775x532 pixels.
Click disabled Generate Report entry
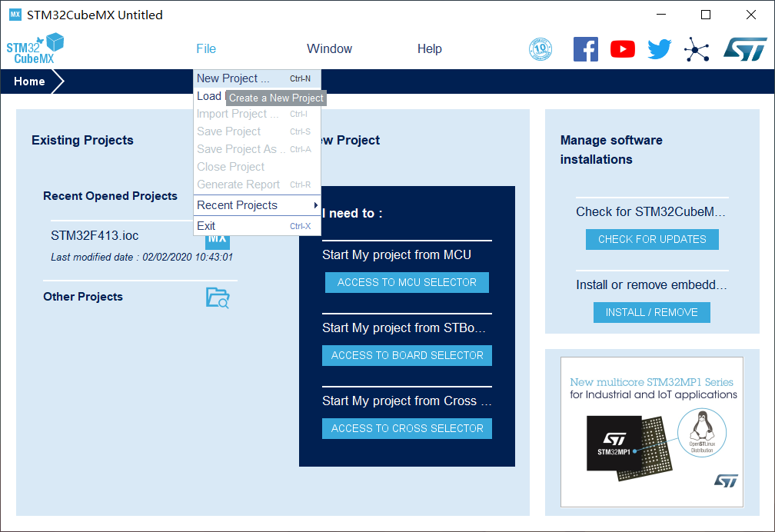coord(257,185)
